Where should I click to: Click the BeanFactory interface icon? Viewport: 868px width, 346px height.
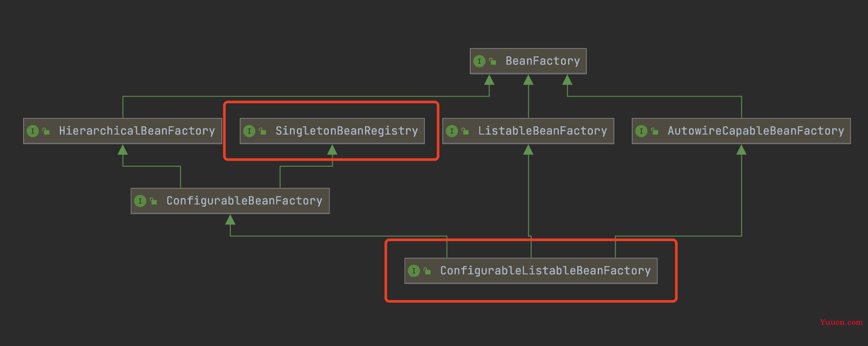coord(479,61)
